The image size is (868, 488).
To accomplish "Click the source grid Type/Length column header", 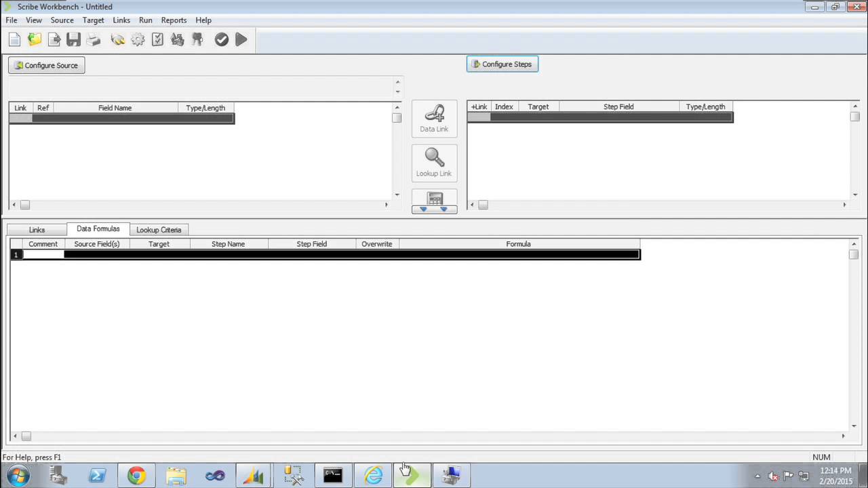I will 205,108.
